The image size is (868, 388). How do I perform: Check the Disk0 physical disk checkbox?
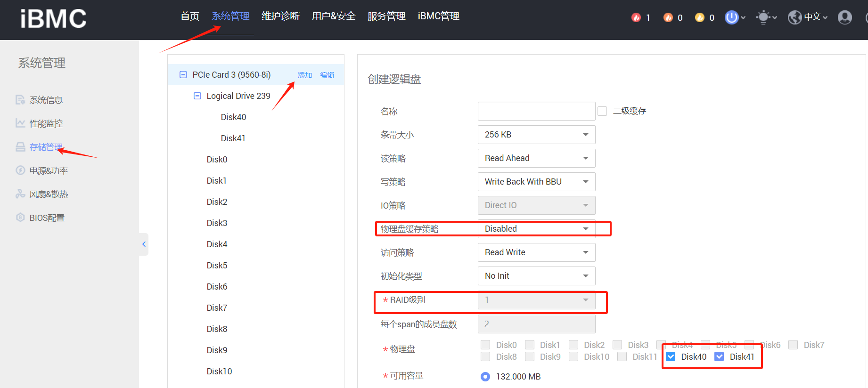click(485, 345)
